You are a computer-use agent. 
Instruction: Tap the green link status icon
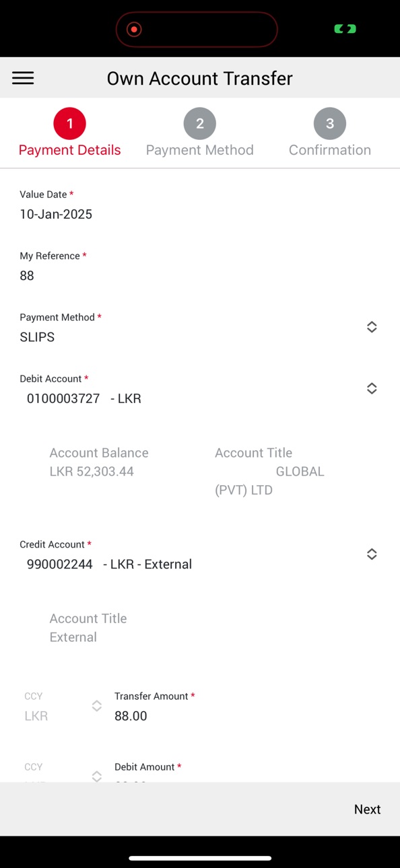[345, 29]
